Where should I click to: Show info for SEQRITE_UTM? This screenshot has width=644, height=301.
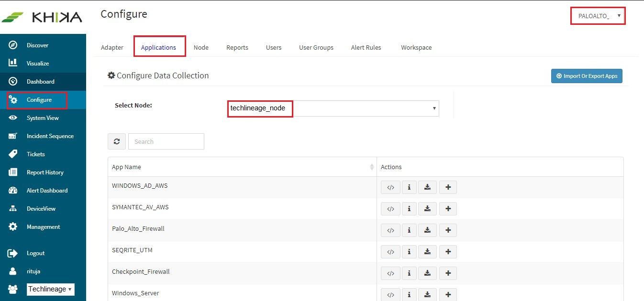[x=409, y=252]
